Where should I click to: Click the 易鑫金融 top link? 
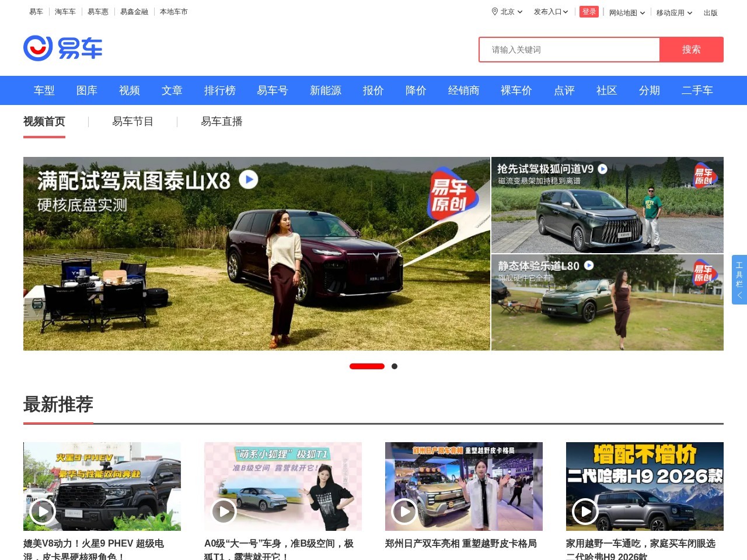pos(134,12)
